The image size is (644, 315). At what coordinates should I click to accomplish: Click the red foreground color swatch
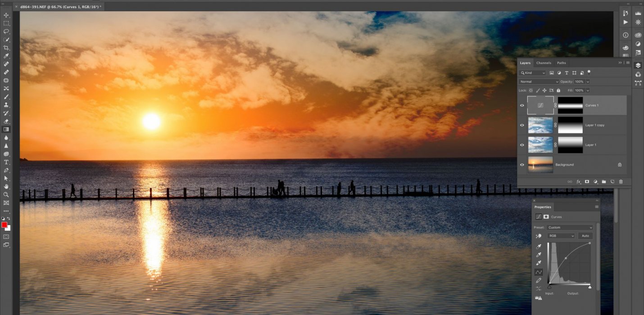click(x=4, y=225)
